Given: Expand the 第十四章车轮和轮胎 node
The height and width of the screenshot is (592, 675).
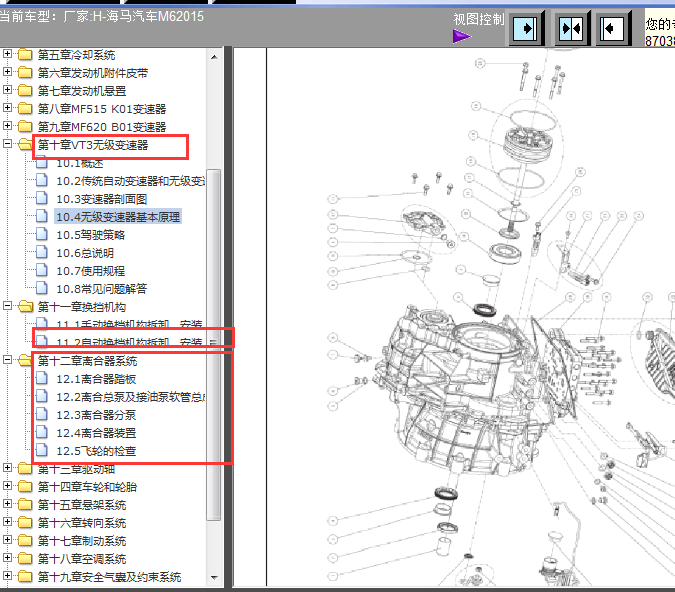Looking at the screenshot, I should pyautogui.click(x=7, y=486).
